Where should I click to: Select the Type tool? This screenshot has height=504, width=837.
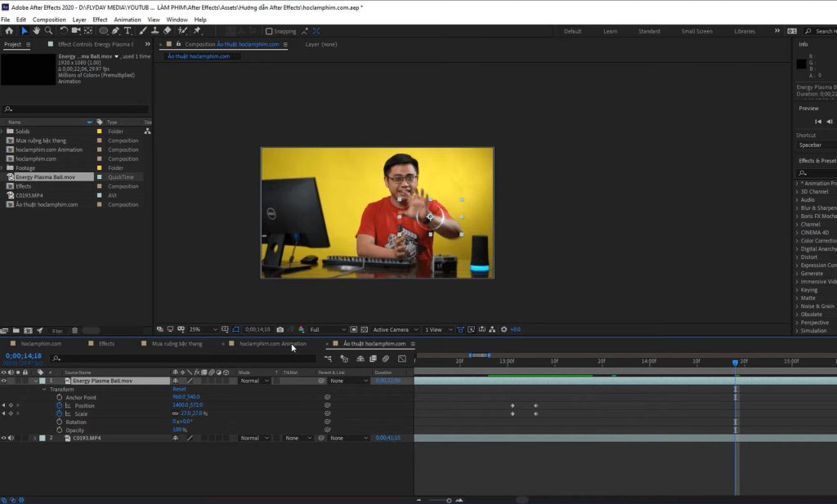127,32
